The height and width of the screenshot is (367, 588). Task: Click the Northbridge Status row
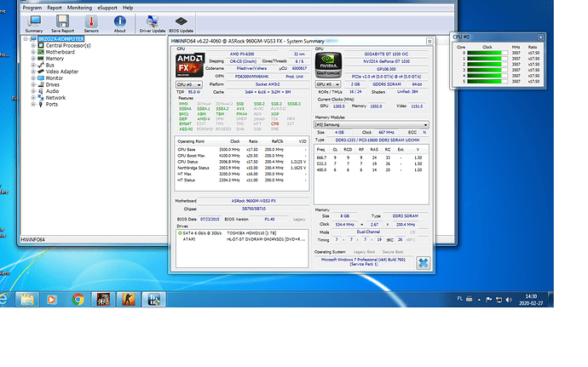pyautogui.click(x=241, y=168)
